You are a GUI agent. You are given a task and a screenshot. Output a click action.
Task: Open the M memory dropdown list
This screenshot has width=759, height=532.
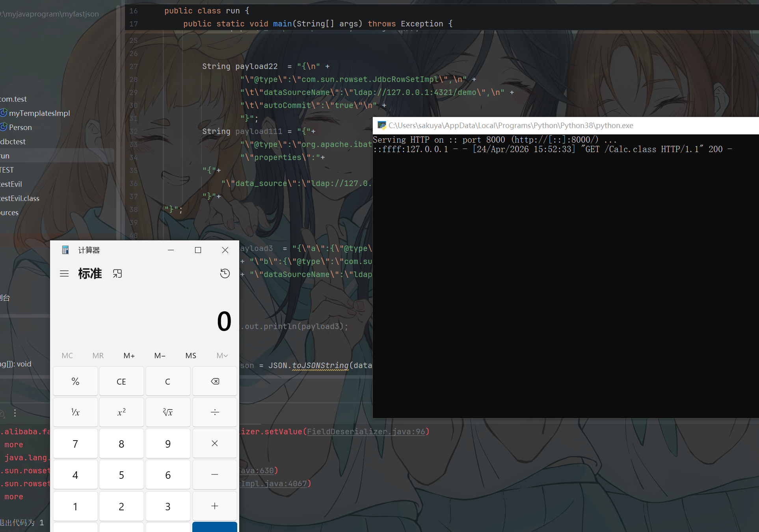pyautogui.click(x=222, y=355)
